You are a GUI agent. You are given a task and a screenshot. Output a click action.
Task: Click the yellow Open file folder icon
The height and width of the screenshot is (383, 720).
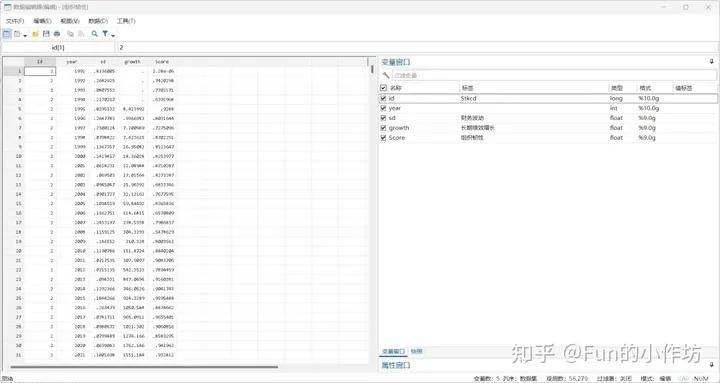(x=35, y=34)
